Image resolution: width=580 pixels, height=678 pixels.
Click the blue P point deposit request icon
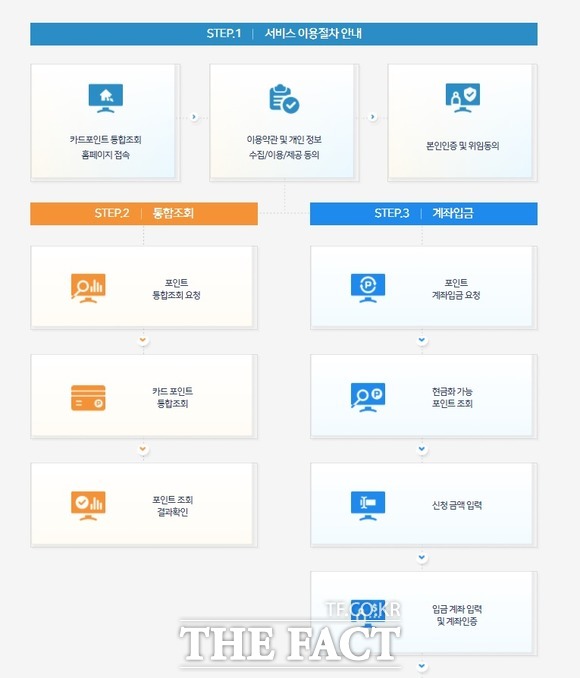(368, 288)
